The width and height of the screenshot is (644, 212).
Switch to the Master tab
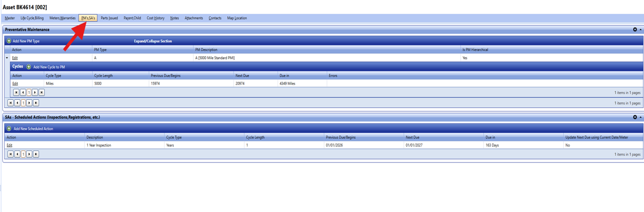(10, 18)
